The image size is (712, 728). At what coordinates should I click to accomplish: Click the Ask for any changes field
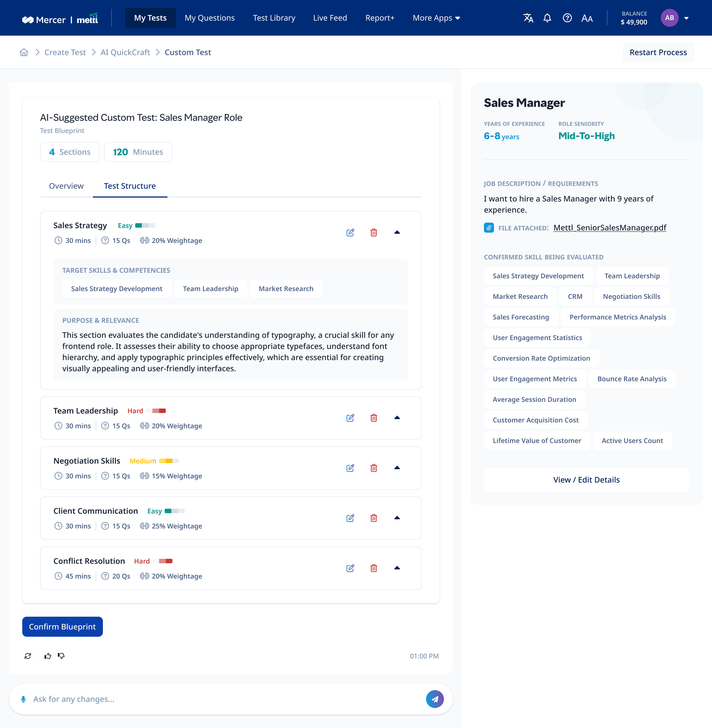[x=224, y=699]
